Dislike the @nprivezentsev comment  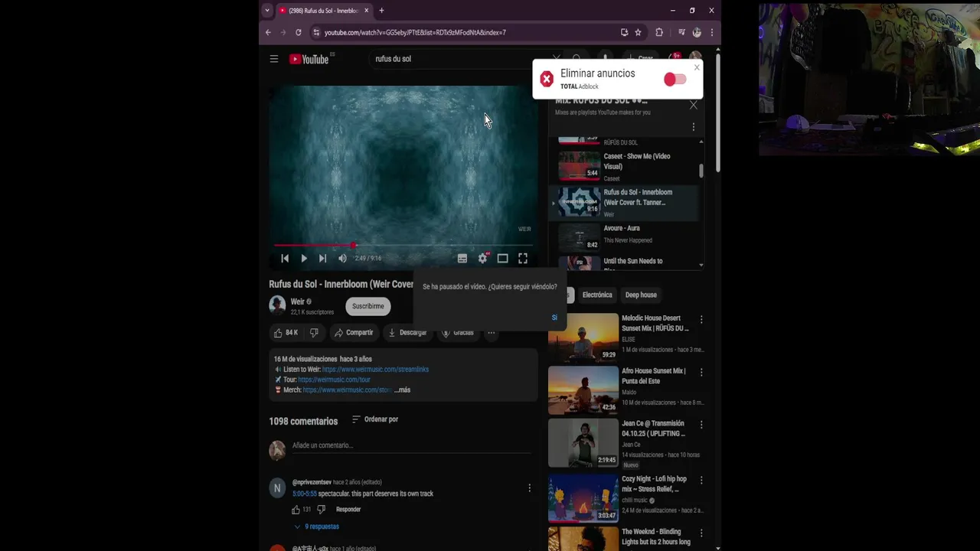pyautogui.click(x=321, y=510)
